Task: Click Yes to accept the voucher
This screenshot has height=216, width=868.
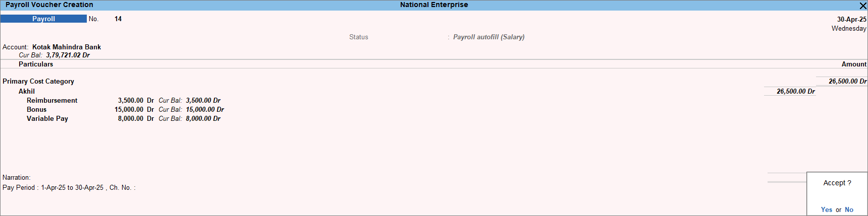Action: tap(826, 209)
